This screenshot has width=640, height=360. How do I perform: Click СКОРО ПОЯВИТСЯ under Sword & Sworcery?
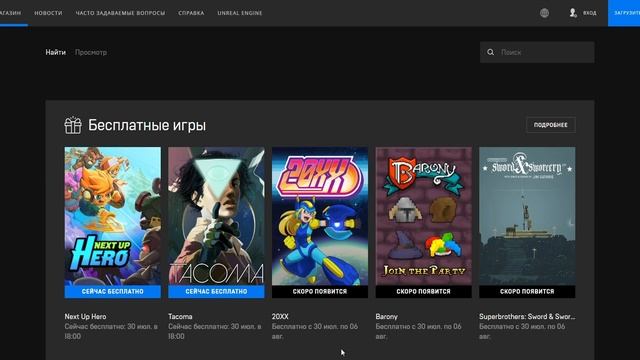coord(527,291)
